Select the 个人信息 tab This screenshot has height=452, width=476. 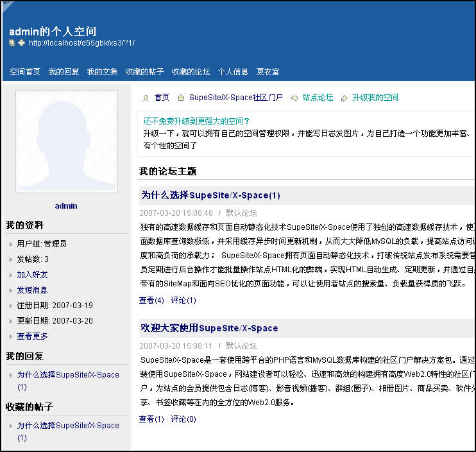coord(233,72)
